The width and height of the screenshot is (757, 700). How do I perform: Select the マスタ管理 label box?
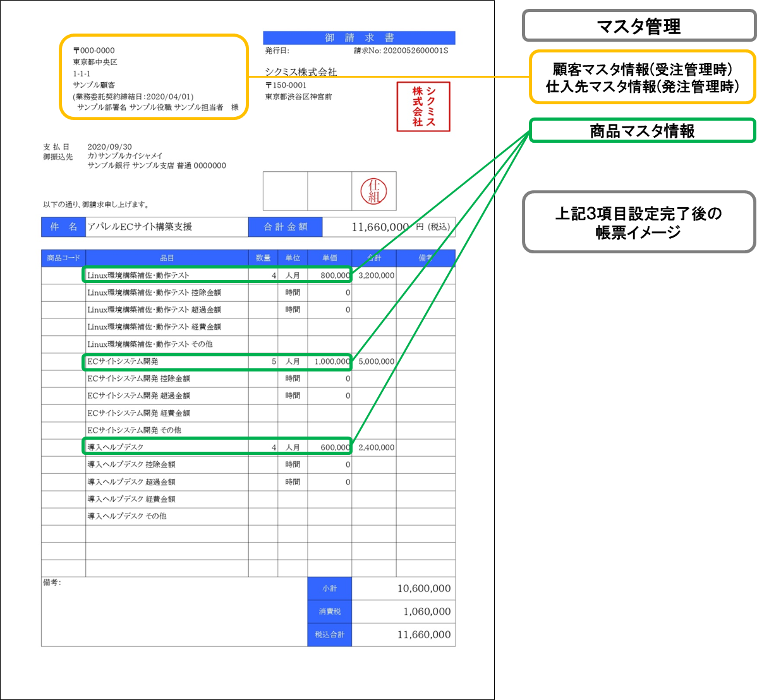(x=639, y=25)
